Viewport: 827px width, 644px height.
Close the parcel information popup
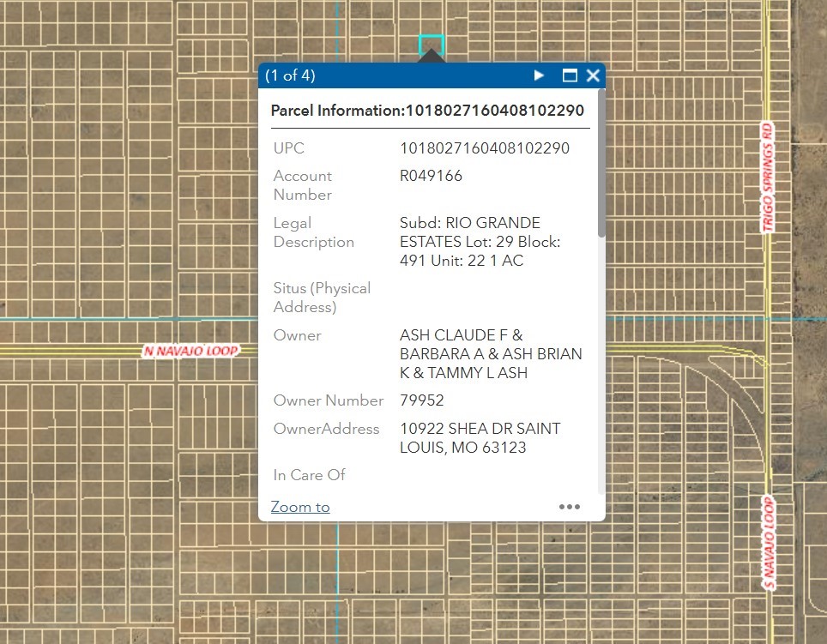coord(593,75)
